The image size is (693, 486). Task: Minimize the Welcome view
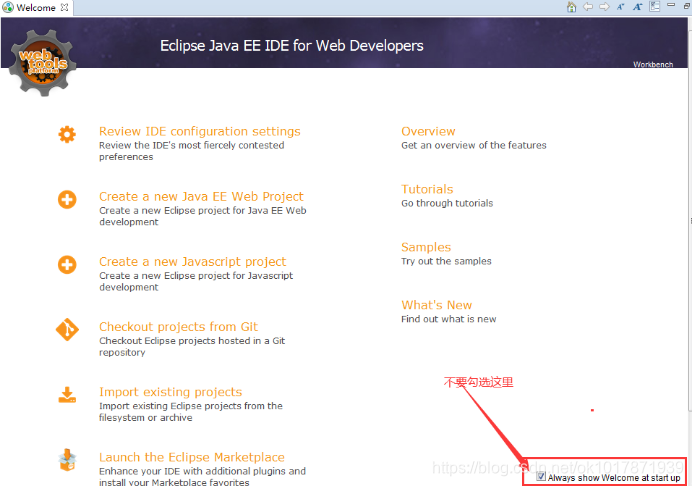(671, 4)
